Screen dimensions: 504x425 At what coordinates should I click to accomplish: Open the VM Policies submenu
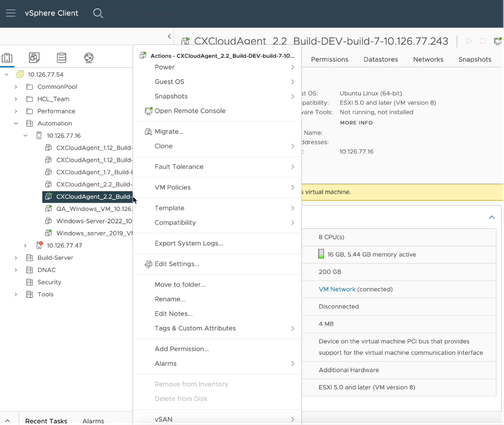(x=217, y=187)
